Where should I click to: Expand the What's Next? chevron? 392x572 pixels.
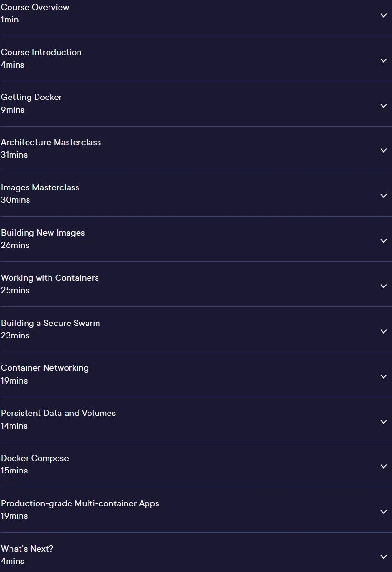(x=383, y=557)
